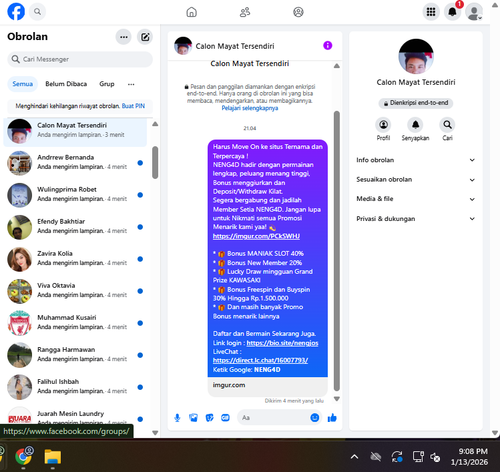Viewport: 500px width, 472px height.
Task: Click the Cari Messenger search field
Action: [80, 59]
